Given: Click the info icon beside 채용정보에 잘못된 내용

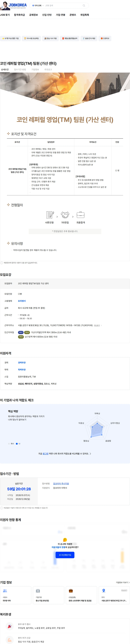Looking at the screenshot, I should pyautogui.click(x=2, y=263).
